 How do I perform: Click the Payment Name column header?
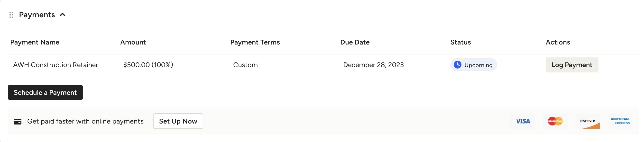click(x=35, y=42)
